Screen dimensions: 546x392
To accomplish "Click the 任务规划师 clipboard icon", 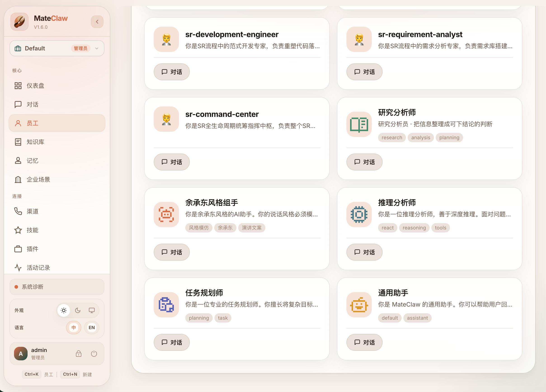I will point(166,305).
